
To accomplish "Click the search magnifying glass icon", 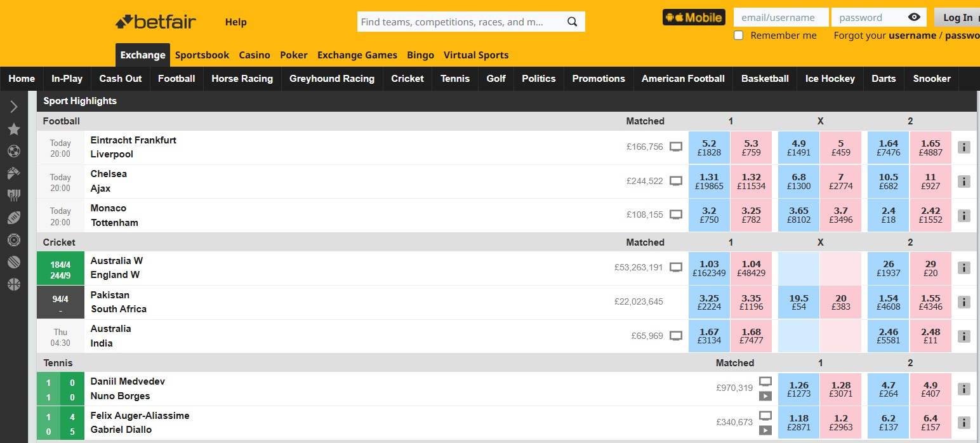I will [x=572, y=21].
